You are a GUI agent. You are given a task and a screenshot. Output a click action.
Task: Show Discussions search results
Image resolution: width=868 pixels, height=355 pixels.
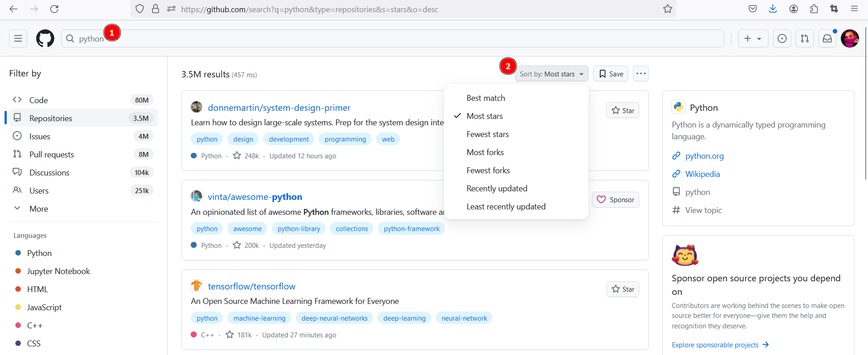pos(84,172)
